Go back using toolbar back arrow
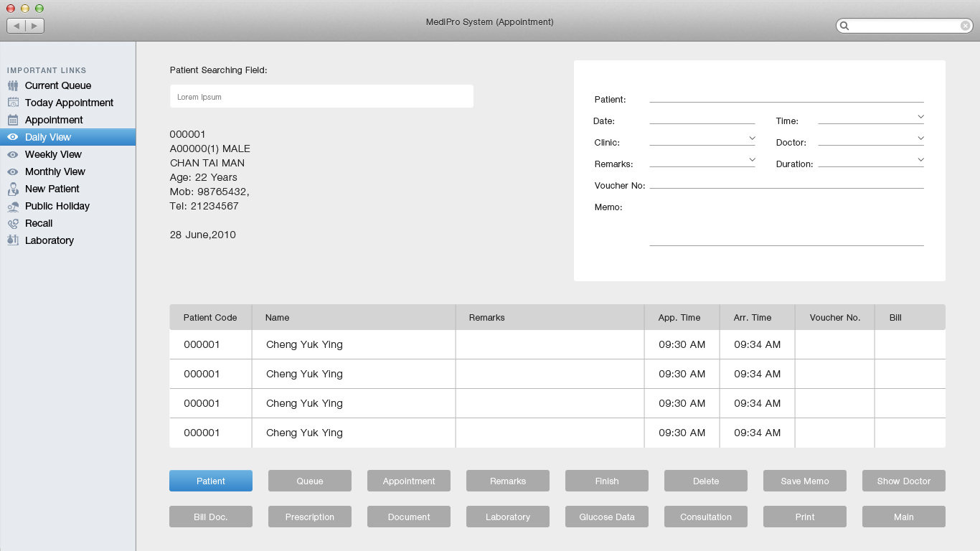The height and width of the screenshot is (551, 980). point(17,26)
